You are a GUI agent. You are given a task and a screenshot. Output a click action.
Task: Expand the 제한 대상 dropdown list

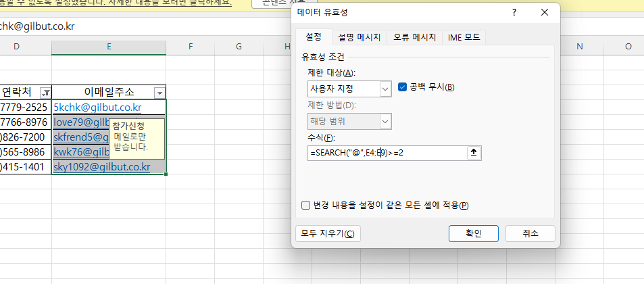pos(385,89)
